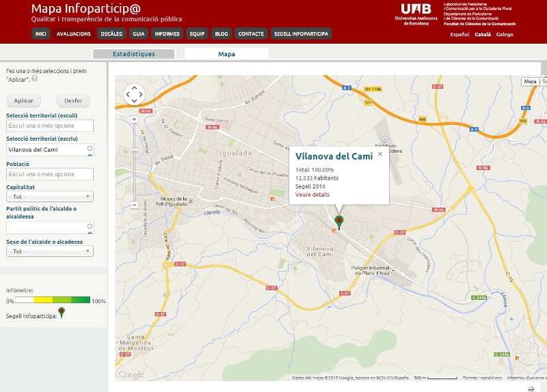Zoom in with the map plus button

click(x=135, y=119)
